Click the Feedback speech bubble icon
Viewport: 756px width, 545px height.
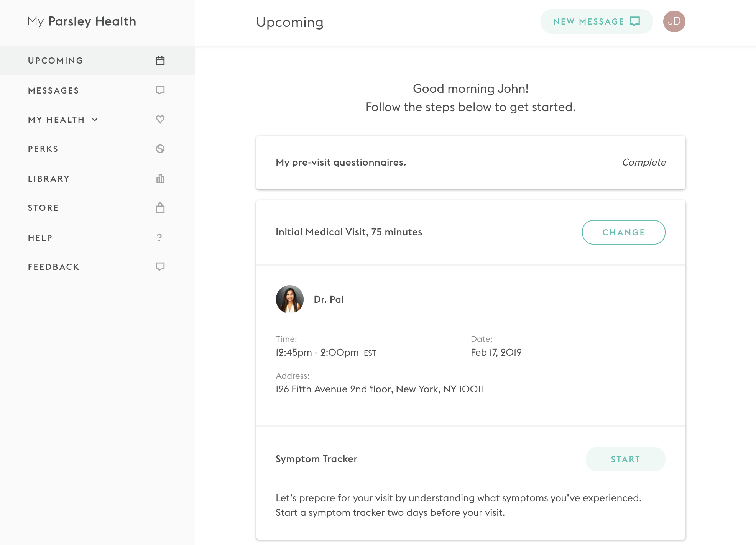(160, 266)
